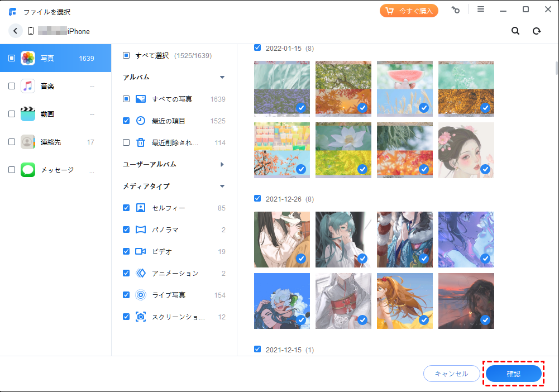Expand the ユーザーアルバム section arrow
The height and width of the screenshot is (392, 559).
[222, 164]
